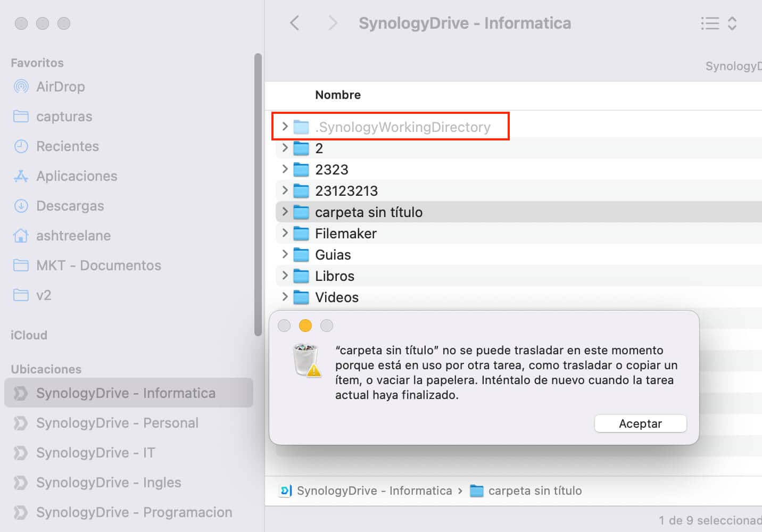The image size is (762, 532).
Task: Sort by the Nombre column header
Action: coord(338,95)
